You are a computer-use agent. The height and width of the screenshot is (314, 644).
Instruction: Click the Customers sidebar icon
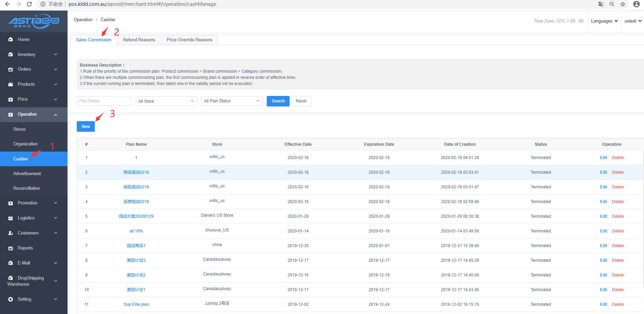click(11, 233)
